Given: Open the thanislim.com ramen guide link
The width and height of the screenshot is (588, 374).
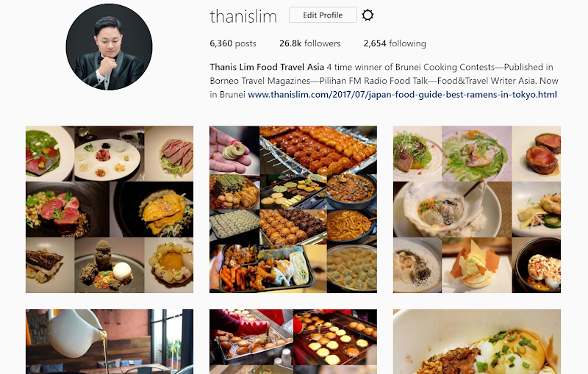Looking at the screenshot, I should 402,95.
